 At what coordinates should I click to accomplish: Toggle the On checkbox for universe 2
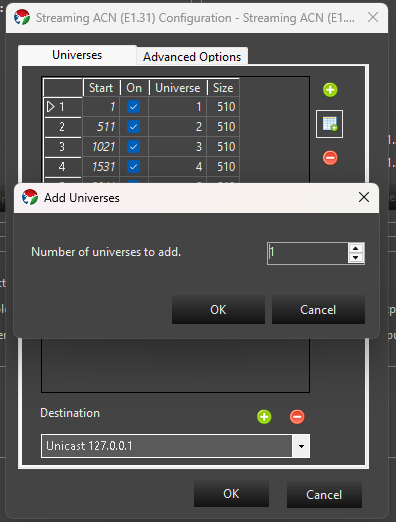pyautogui.click(x=133, y=127)
